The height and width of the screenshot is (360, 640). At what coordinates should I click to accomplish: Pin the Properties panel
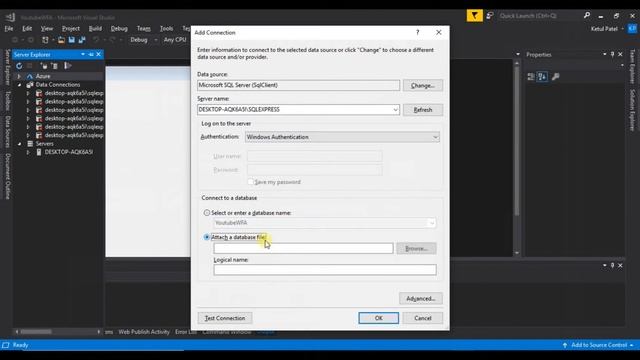(612, 54)
